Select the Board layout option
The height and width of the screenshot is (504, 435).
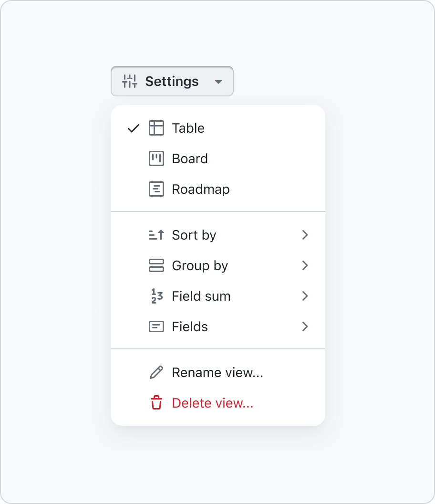pos(218,158)
